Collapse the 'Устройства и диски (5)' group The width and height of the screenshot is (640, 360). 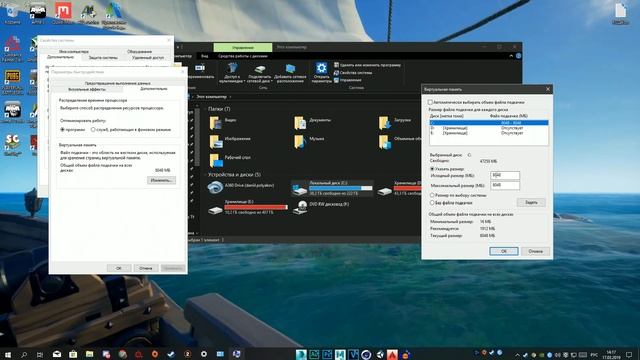pyautogui.click(x=205, y=175)
